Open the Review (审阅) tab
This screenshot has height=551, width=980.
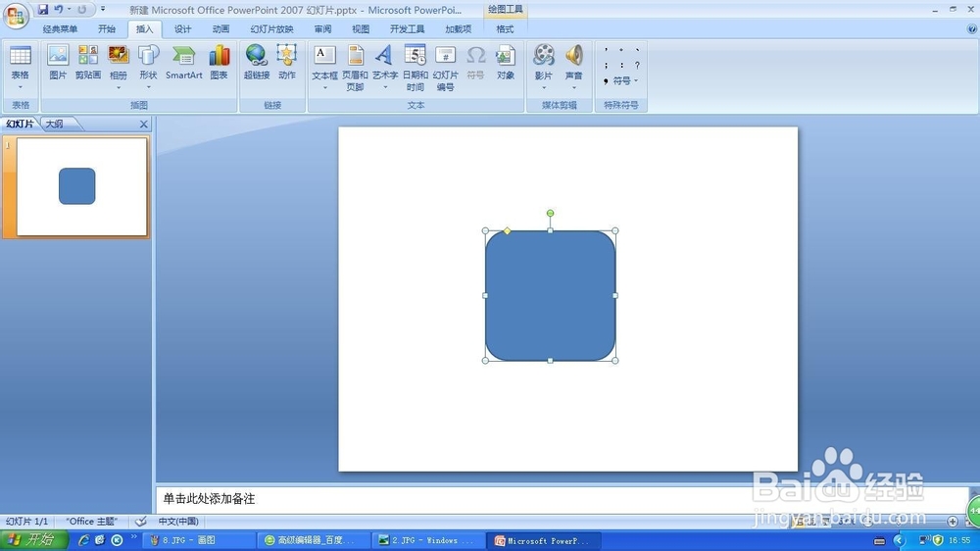pos(322,29)
